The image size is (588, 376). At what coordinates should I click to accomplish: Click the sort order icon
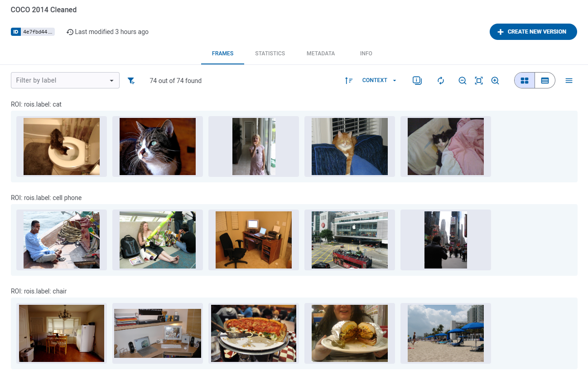(349, 80)
